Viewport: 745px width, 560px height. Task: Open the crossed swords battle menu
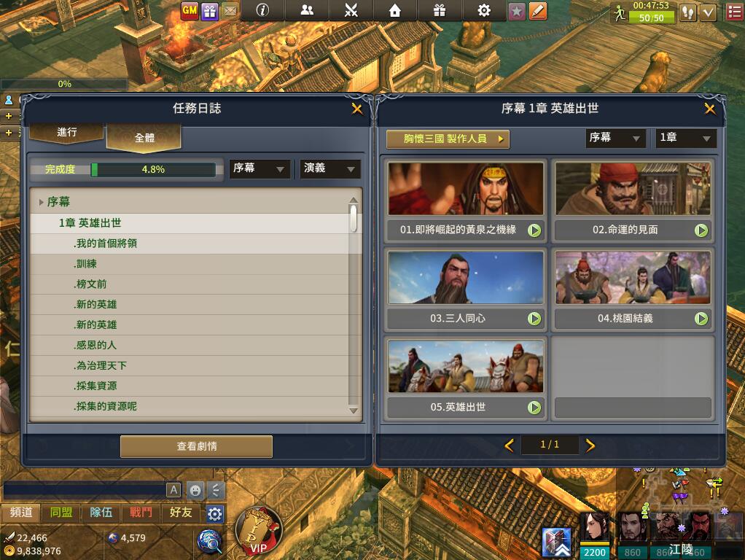click(x=351, y=10)
